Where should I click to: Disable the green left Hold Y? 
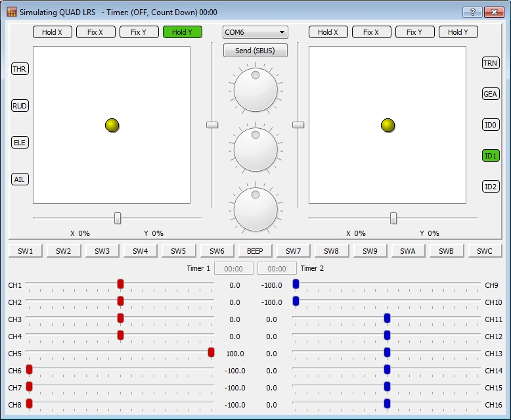click(x=182, y=32)
